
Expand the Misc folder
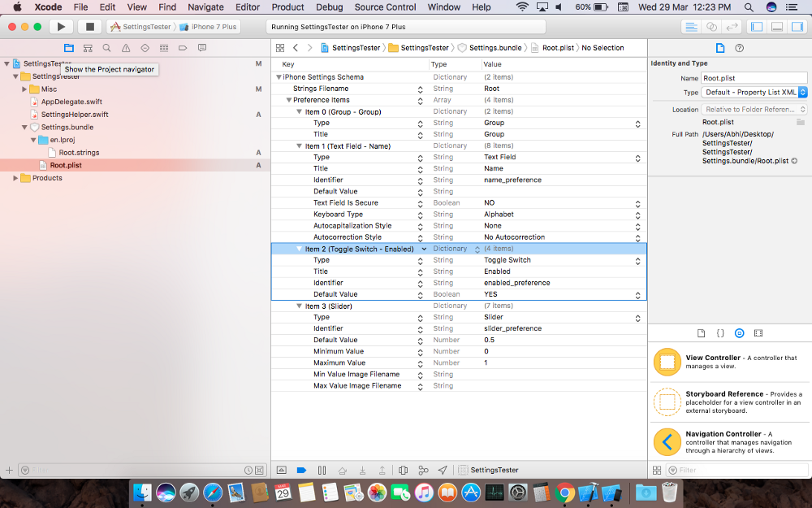pos(24,89)
